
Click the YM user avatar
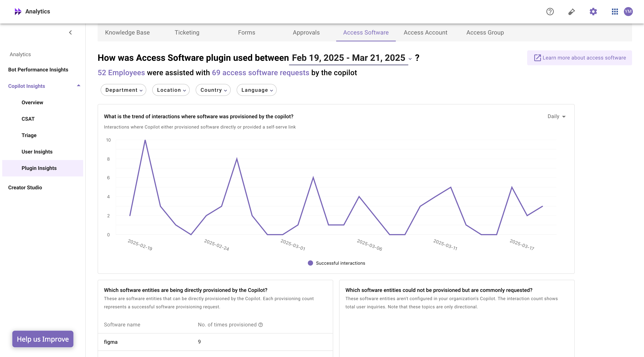point(628,12)
